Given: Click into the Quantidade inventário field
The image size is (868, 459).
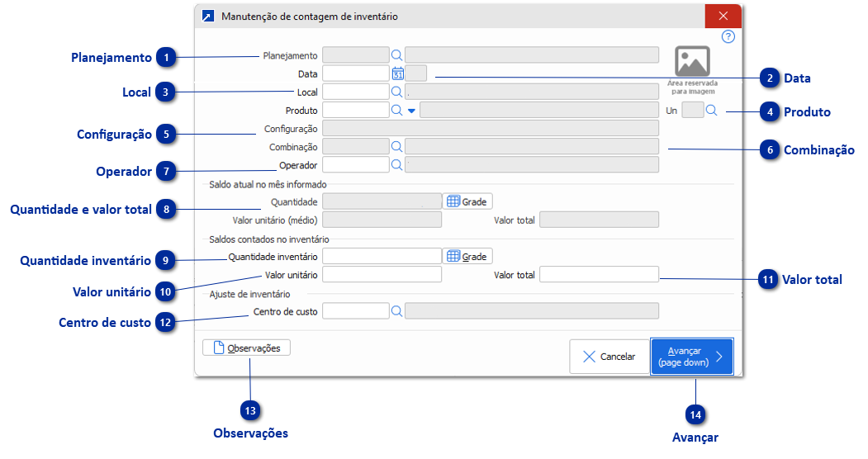Looking at the screenshot, I should (x=382, y=256).
